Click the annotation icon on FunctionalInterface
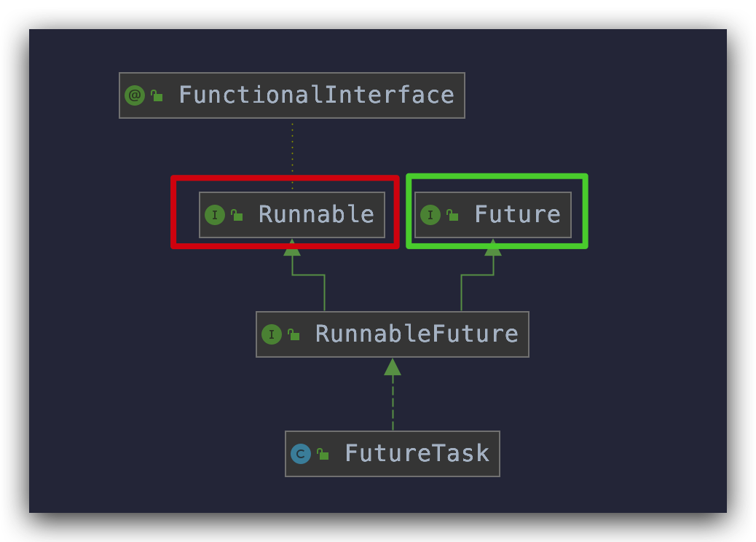 (x=135, y=95)
